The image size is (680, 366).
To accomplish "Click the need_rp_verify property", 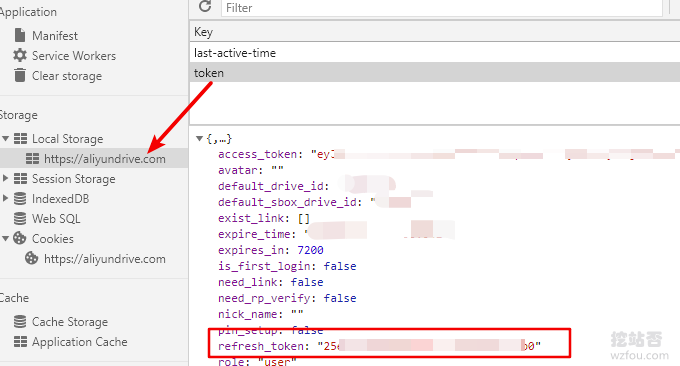I will coord(287,298).
